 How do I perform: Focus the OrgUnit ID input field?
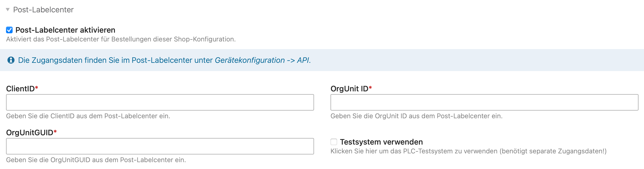tap(484, 102)
